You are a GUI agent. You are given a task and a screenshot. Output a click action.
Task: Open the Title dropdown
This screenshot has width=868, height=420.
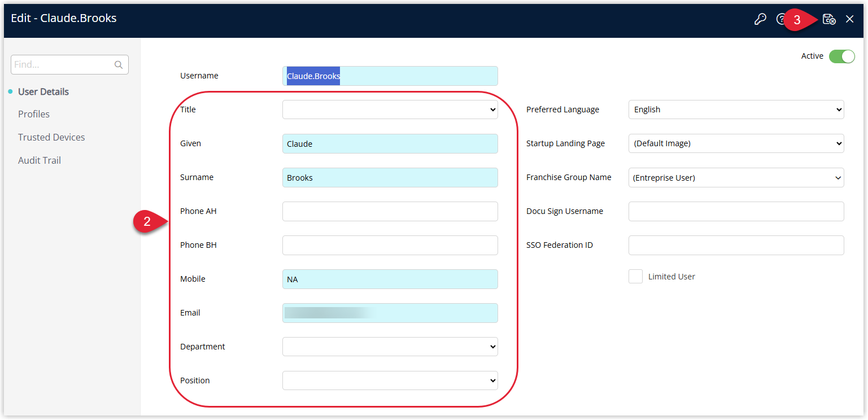click(390, 110)
